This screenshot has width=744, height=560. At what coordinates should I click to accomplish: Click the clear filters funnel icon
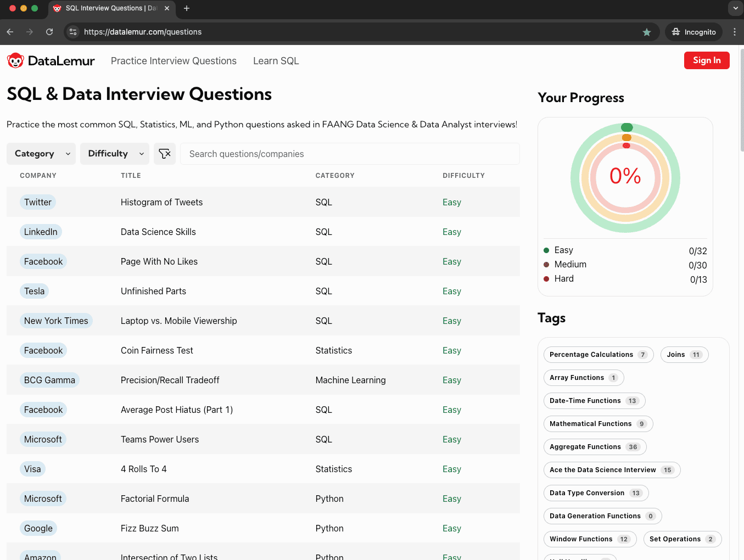(165, 154)
